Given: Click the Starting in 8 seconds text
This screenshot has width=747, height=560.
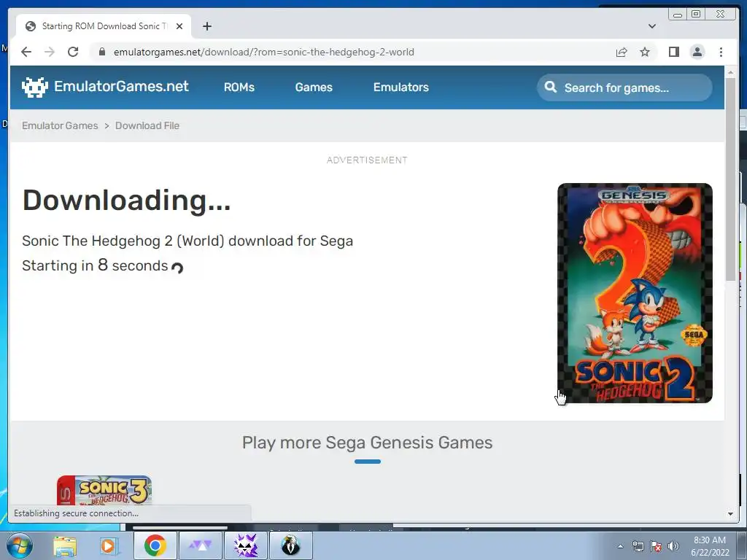Looking at the screenshot, I should [x=95, y=265].
